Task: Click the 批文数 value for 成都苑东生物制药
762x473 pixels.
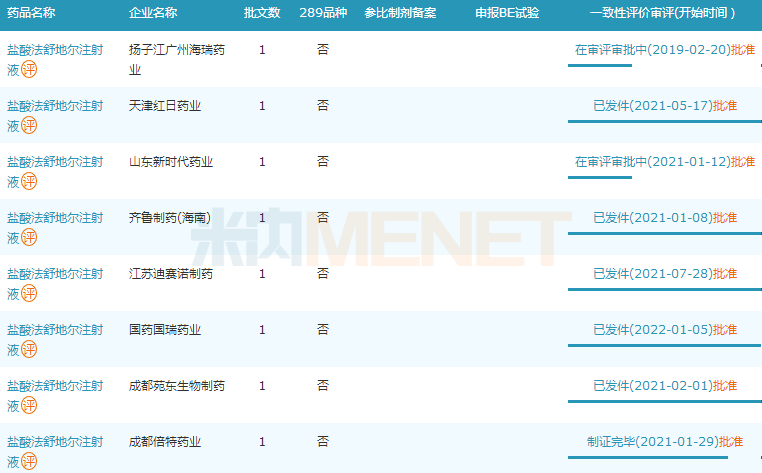Action: (x=262, y=386)
